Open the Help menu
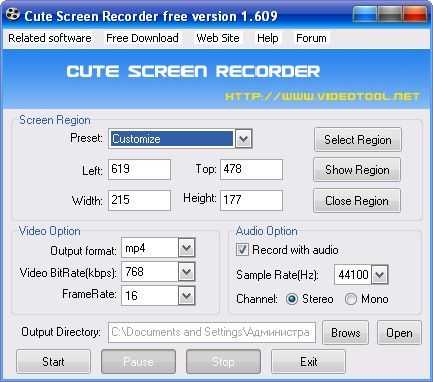Image resolution: width=433 pixels, height=382 pixels. (268, 38)
